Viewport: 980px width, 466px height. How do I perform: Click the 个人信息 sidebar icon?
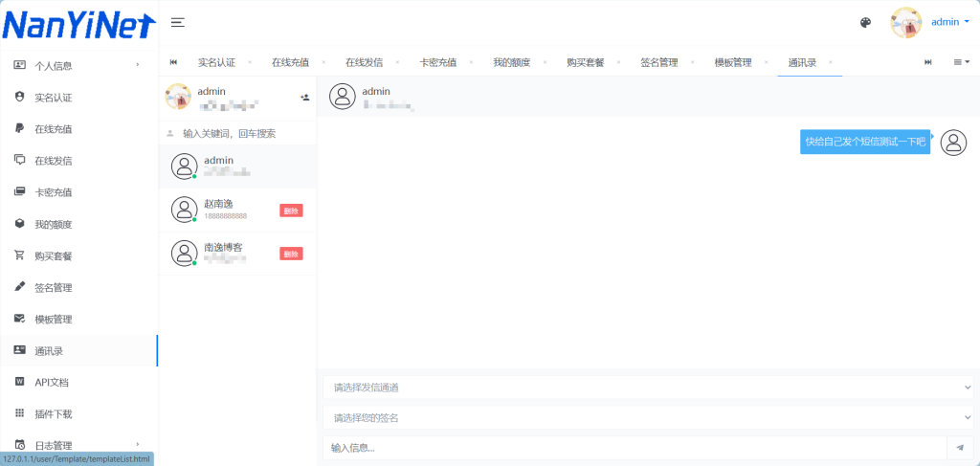pos(20,65)
